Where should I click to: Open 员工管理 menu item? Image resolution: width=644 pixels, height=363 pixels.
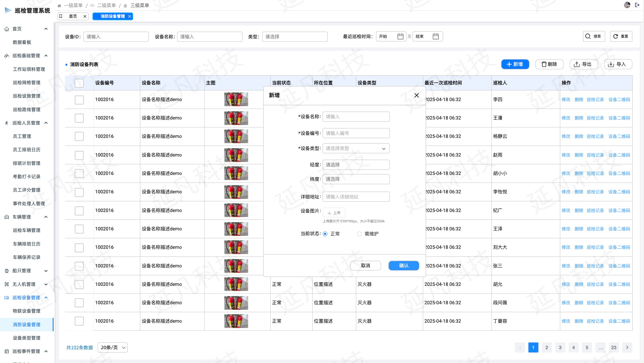coord(22,136)
